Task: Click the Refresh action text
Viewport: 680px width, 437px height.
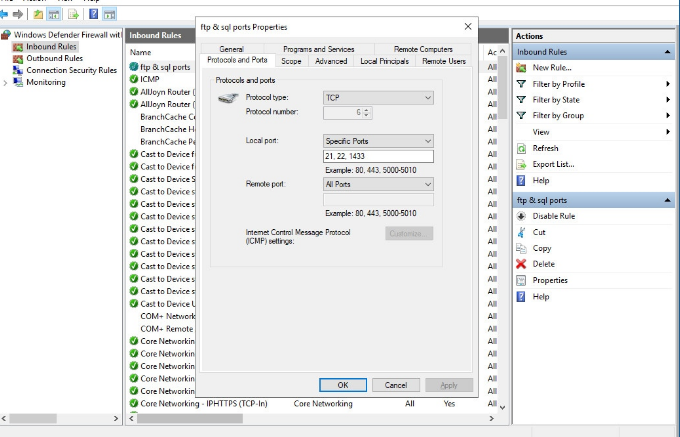Action: (545, 148)
